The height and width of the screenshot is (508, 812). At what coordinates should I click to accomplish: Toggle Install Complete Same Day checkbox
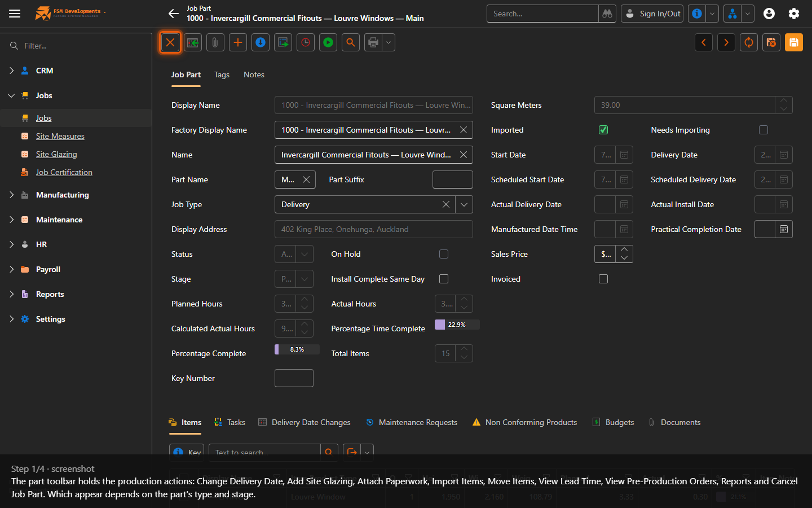tap(444, 279)
